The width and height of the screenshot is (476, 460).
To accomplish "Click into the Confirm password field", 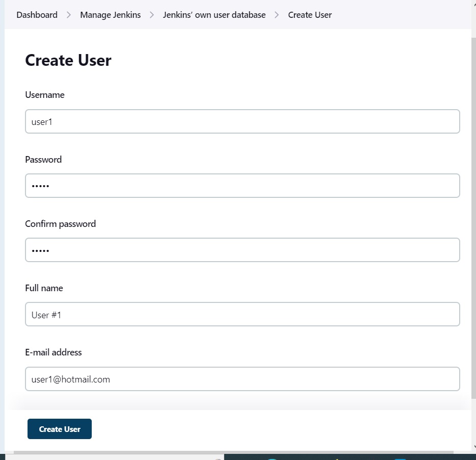I will pyautogui.click(x=242, y=250).
